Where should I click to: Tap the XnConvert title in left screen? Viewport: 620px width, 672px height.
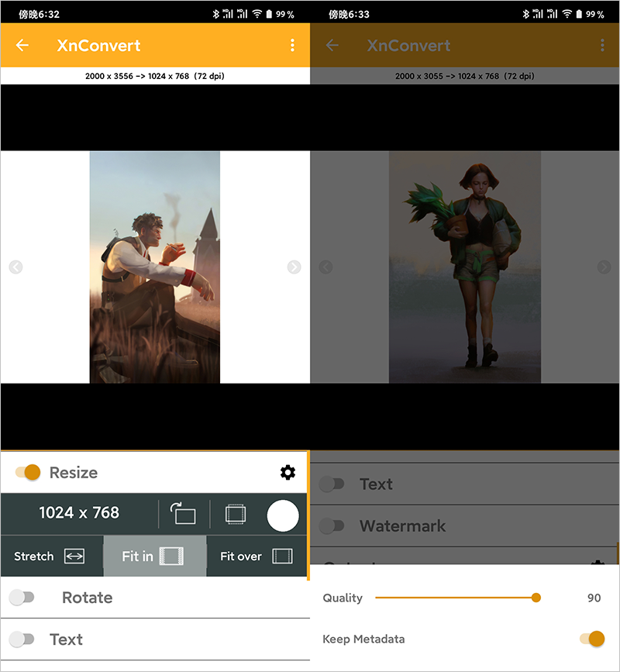(x=98, y=46)
